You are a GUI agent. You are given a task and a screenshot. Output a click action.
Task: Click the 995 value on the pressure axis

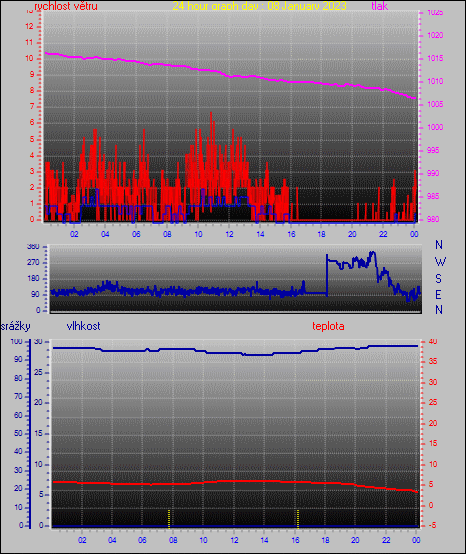click(x=433, y=150)
